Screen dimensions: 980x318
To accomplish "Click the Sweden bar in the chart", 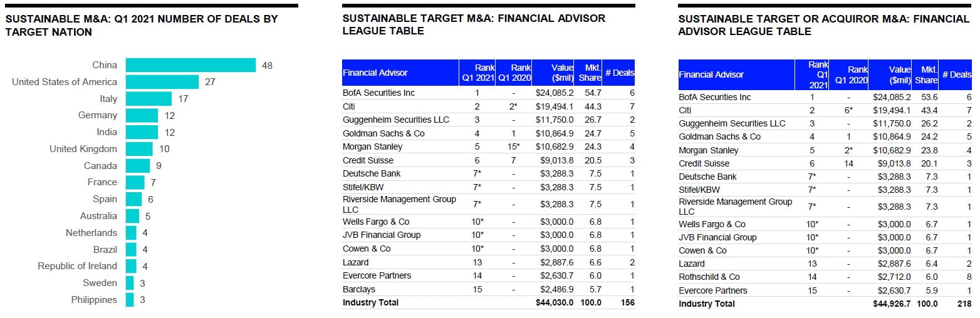I will coord(130,283).
